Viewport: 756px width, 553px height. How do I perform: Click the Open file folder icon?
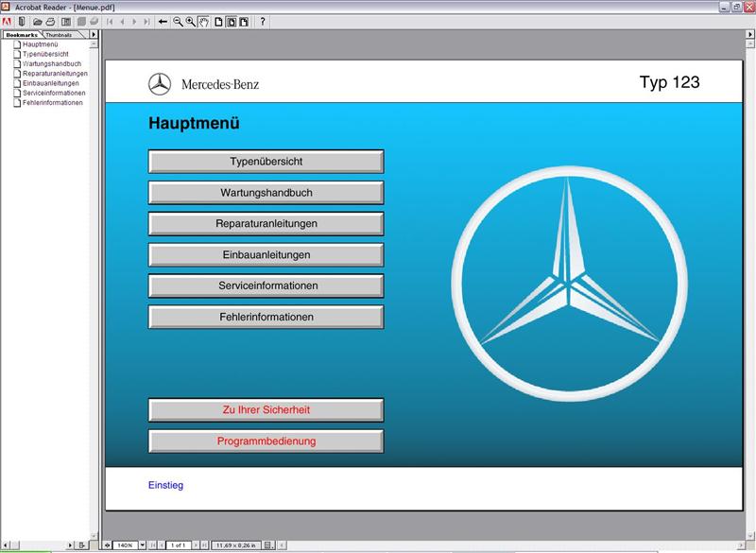(x=37, y=22)
